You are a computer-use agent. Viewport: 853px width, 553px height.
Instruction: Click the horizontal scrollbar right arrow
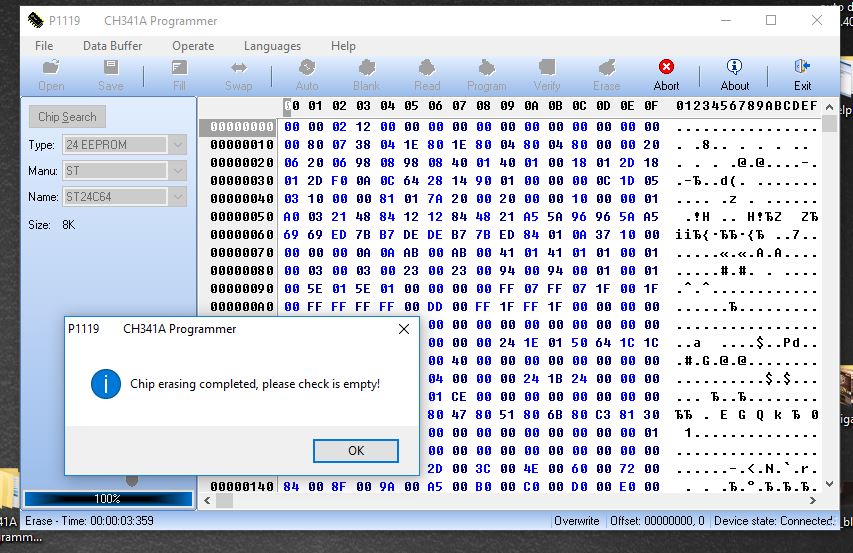[813, 501]
